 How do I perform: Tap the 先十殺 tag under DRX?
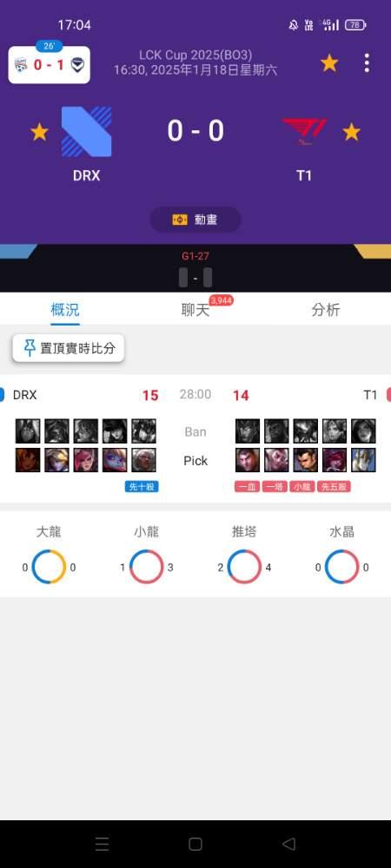pyautogui.click(x=142, y=487)
